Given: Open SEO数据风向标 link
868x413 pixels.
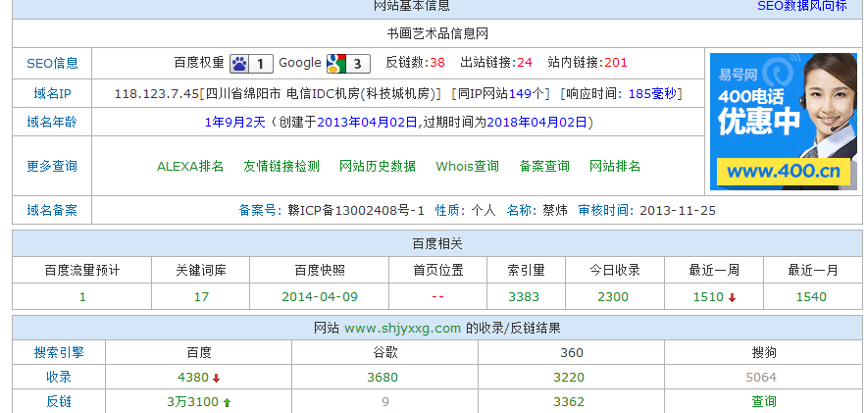Looking at the screenshot, I should coord(801,6).
